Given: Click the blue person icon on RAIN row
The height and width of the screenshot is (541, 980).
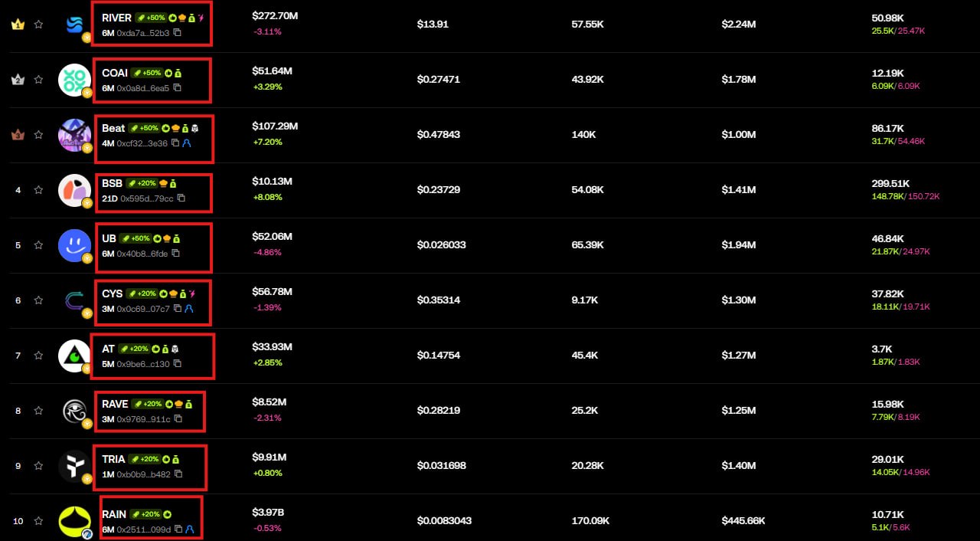Looking at the screenshot, I should click(189, 530).
